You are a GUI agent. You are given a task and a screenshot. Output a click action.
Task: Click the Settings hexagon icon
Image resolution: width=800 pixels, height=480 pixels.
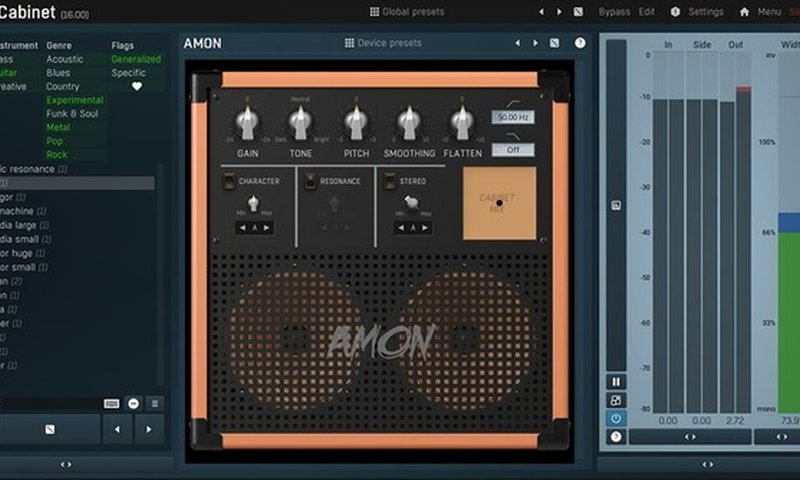675,12
